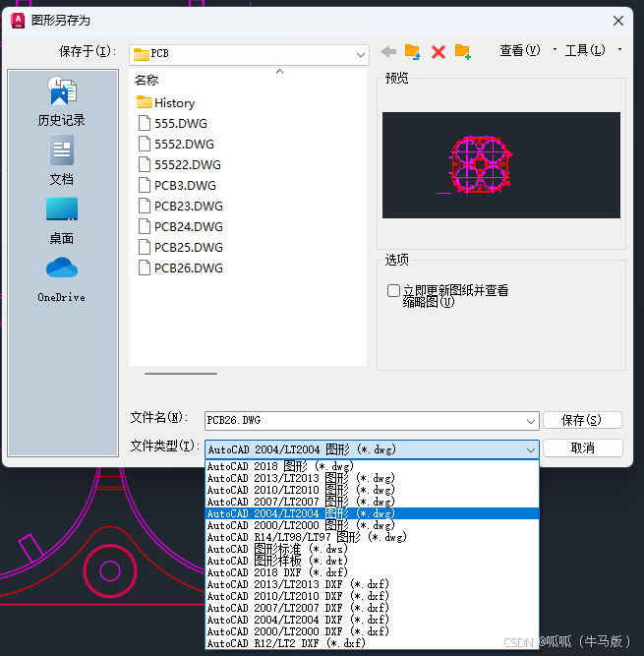Choose AutoCAD 2004/LT2004 DXF (*.dxf)
This screenshot has width=644, height=656.
click(x=372, y=620)
